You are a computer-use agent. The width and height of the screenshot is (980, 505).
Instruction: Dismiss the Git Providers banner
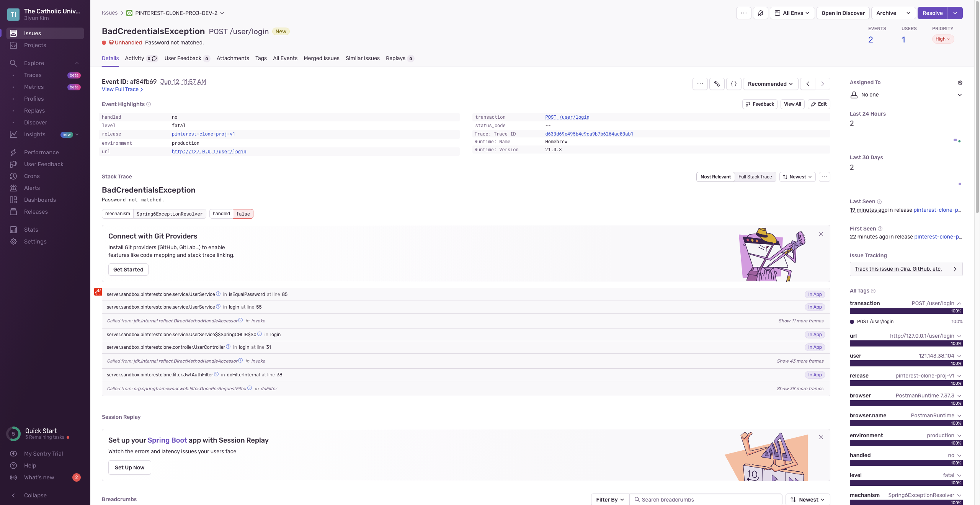coord(821,234)
